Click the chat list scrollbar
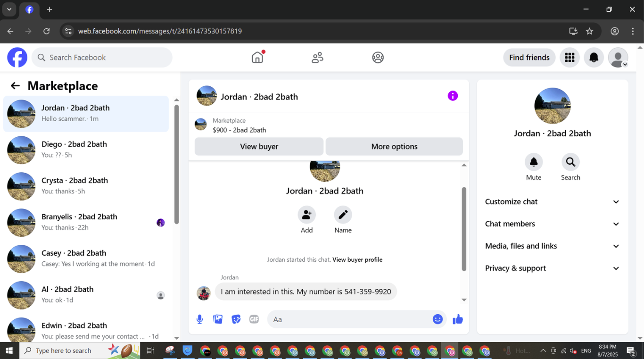This screenshot has height=359, width=644. pyautogui.click(x=177, y=164)
